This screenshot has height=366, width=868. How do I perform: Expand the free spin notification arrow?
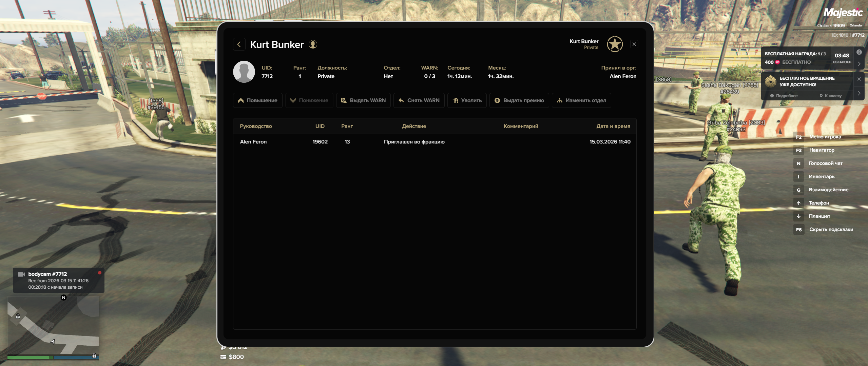tap(859, 93)
